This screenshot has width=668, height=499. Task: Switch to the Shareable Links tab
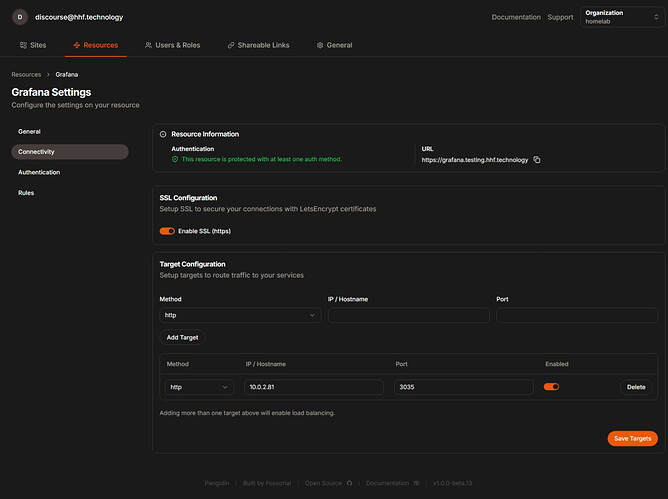pos(258,45)
